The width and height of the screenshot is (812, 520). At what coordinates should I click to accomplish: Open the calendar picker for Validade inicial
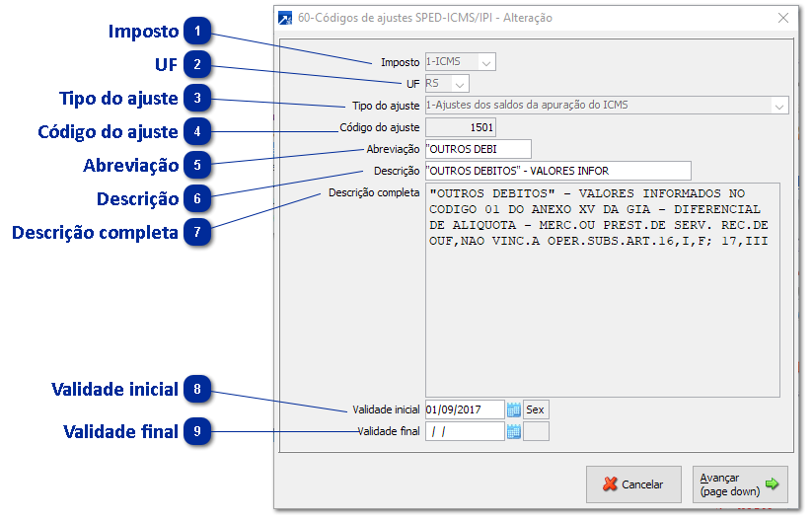pyautogui.click(x=513, y=409)
